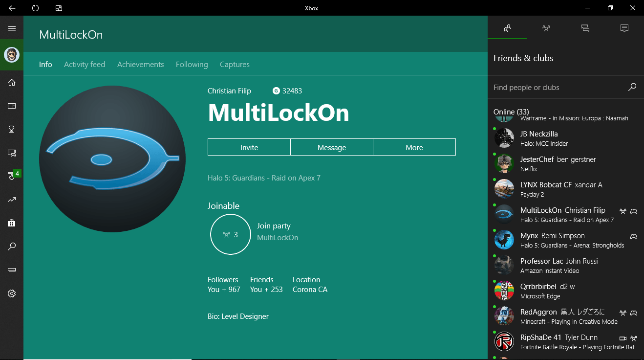Screen dimensions: 644x360
Task: Open the Captures tab
Action: click(235, 65)
